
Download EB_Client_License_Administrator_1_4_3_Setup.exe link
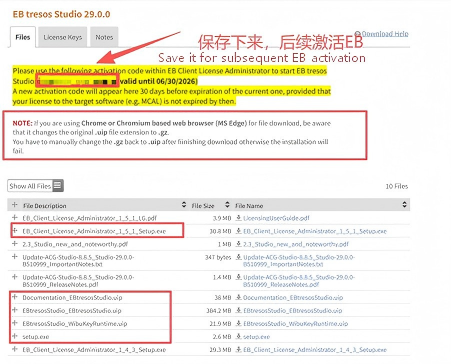pyautogui.click(x=315, y=350)
